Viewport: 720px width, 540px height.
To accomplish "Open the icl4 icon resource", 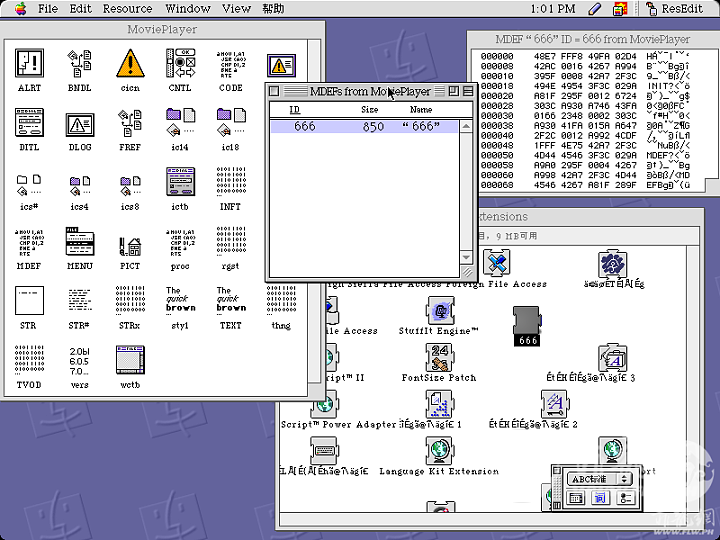I will click(x=180, y=123).
